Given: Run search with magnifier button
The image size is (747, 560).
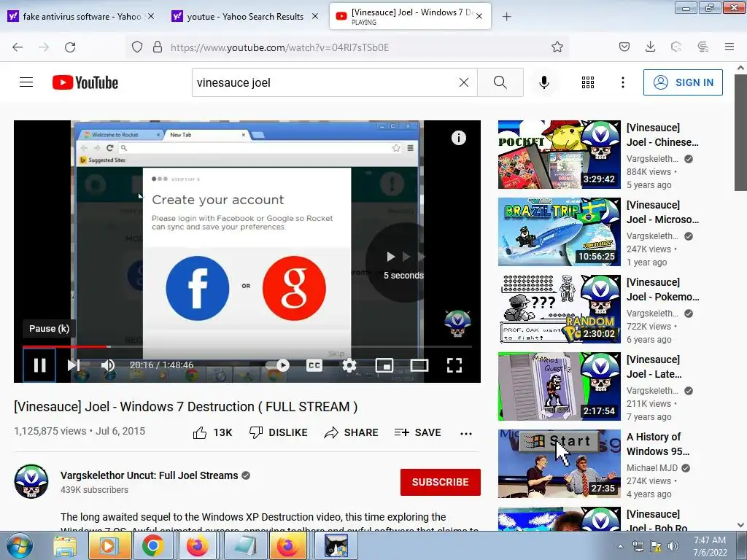Looking at the screenshot, I should pos(500,82).
